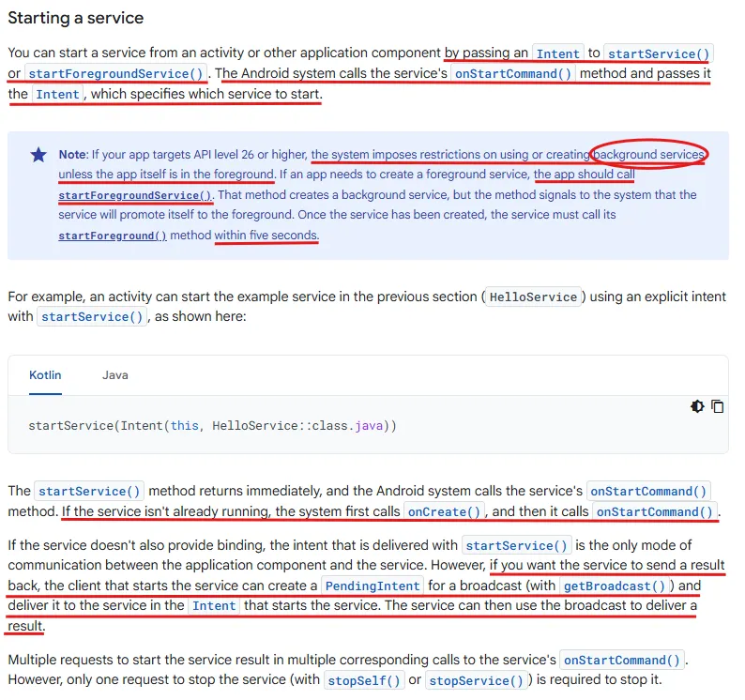Open the PendingIntent link
The width and height of the screenshot is (745, 700).
[x=372, y=586]
